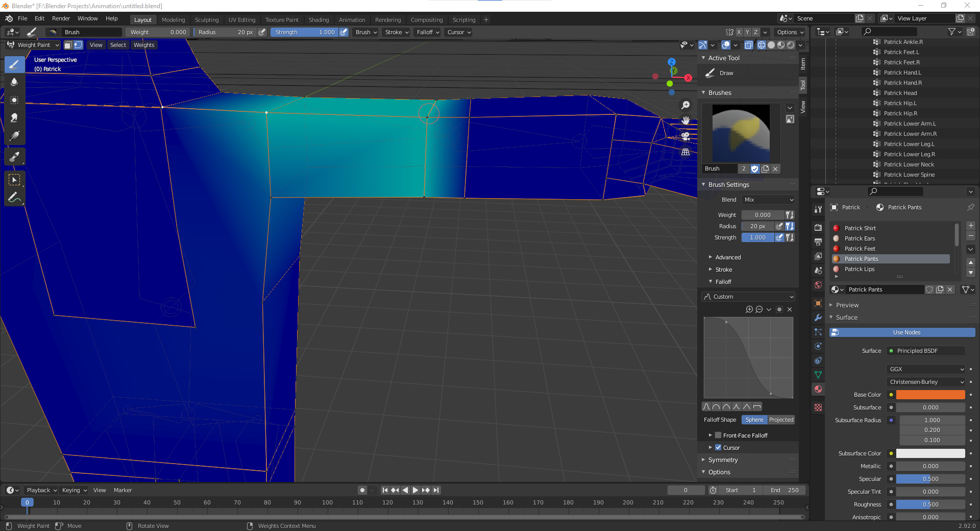Switch orthographic/perspective grid icon
This screenshot has height=531, width=980.
pos(685,152)
